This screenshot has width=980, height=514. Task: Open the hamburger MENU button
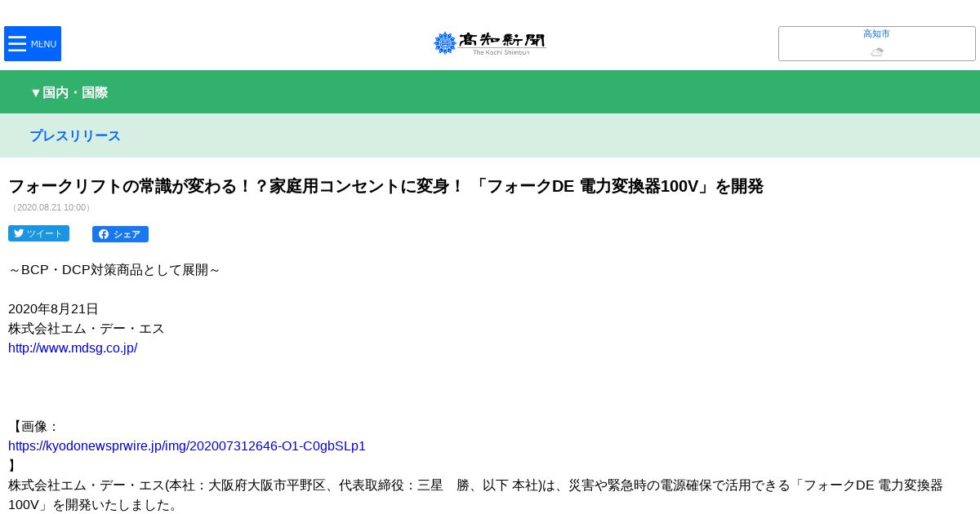(x=33, y=43)
